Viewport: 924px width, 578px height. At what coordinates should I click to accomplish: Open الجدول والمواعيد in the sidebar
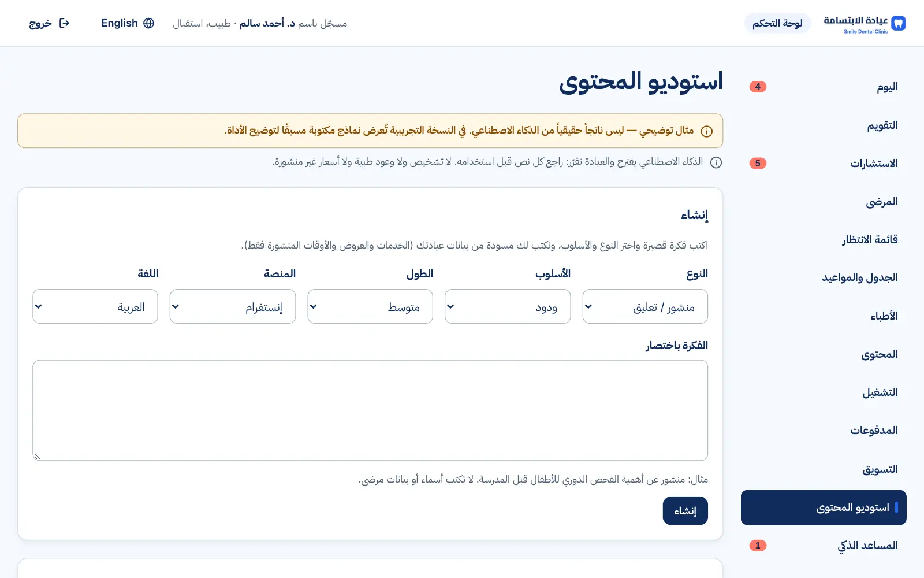[x=824, y=278]
